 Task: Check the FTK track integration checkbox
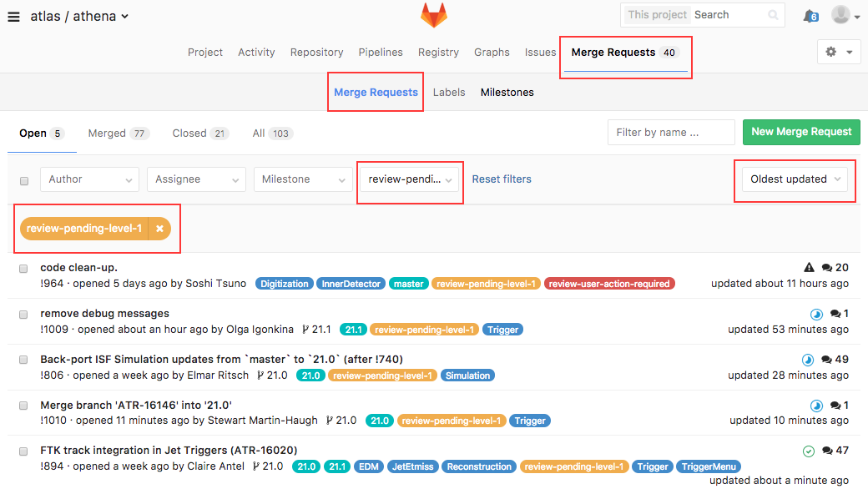(23, 451)
